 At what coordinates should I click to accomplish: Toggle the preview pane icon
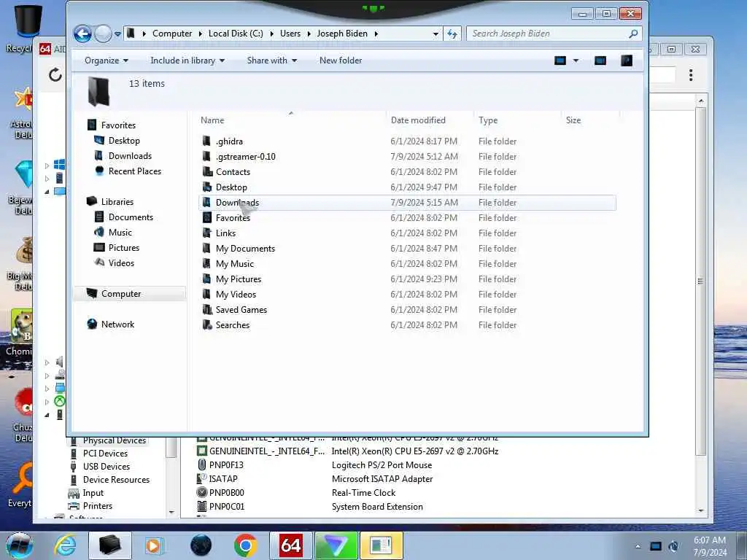[600, 61]
